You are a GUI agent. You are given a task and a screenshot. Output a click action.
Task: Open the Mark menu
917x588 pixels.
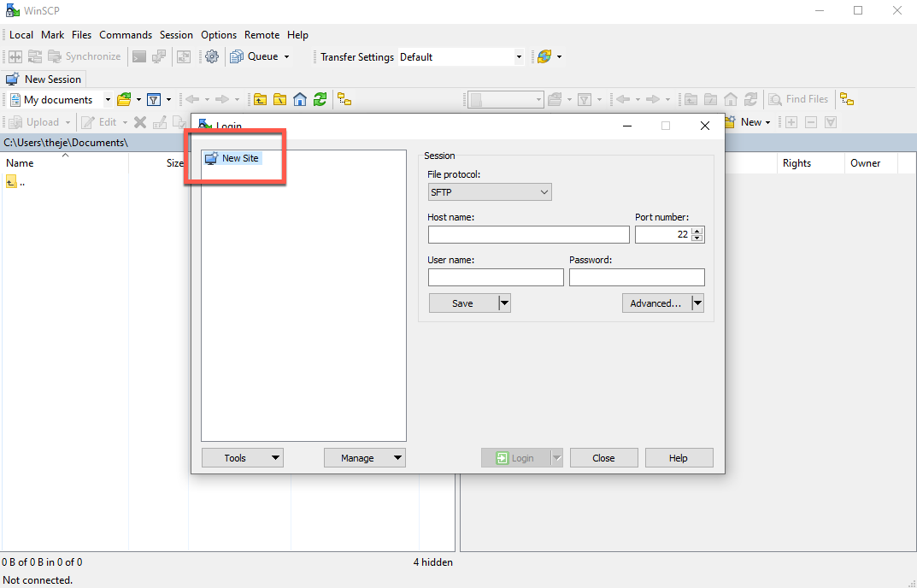[53, 35]
